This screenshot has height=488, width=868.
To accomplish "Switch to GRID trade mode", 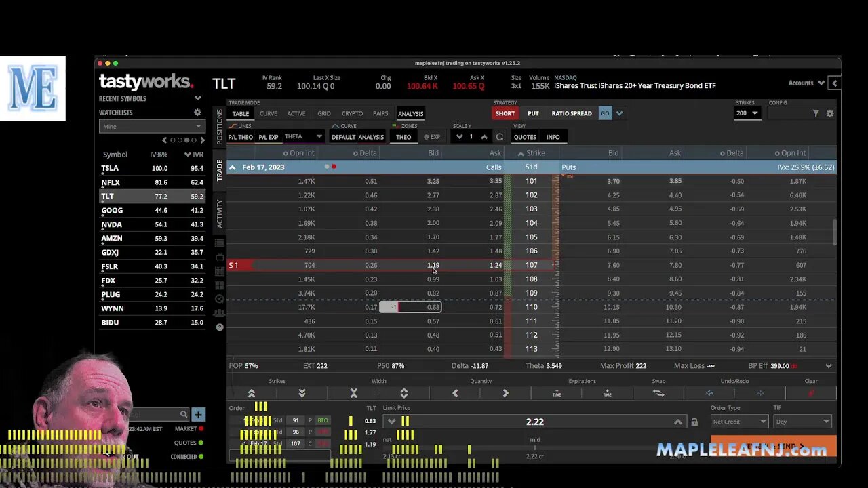I will point(324,113).
